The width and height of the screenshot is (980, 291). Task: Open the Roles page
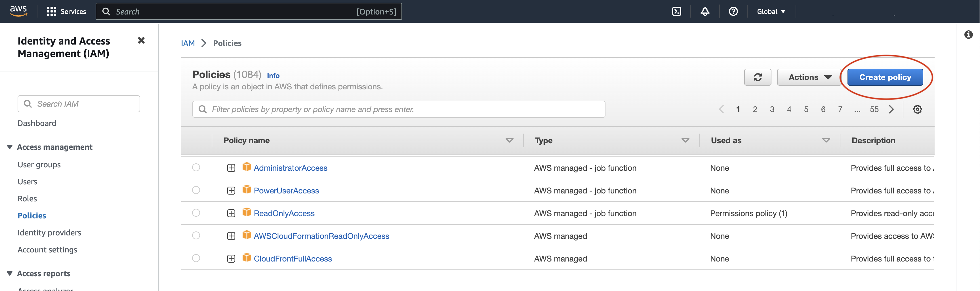pyautogui.click(x=28, y=199)
